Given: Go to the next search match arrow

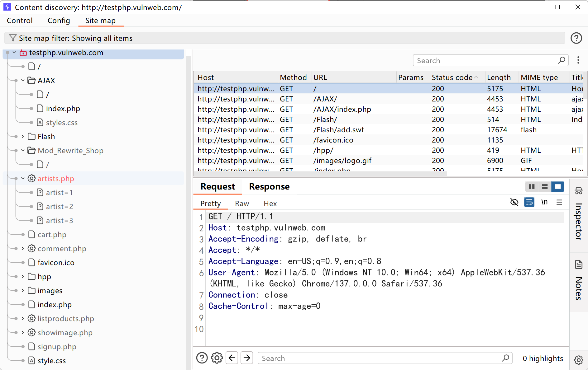Looking at the screenshot, I should point(247,358).
